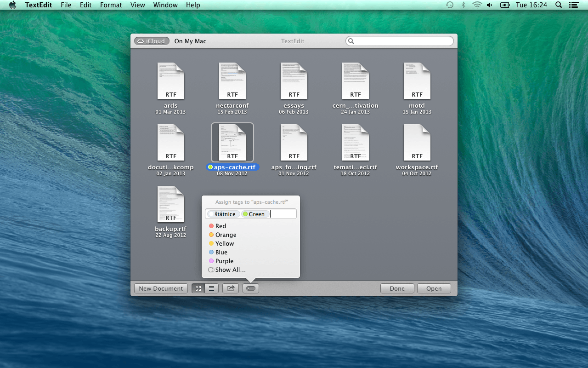Open Spotlight search magnifier
Viewport: 588px width, 368px height.
[x=559, y=5]
